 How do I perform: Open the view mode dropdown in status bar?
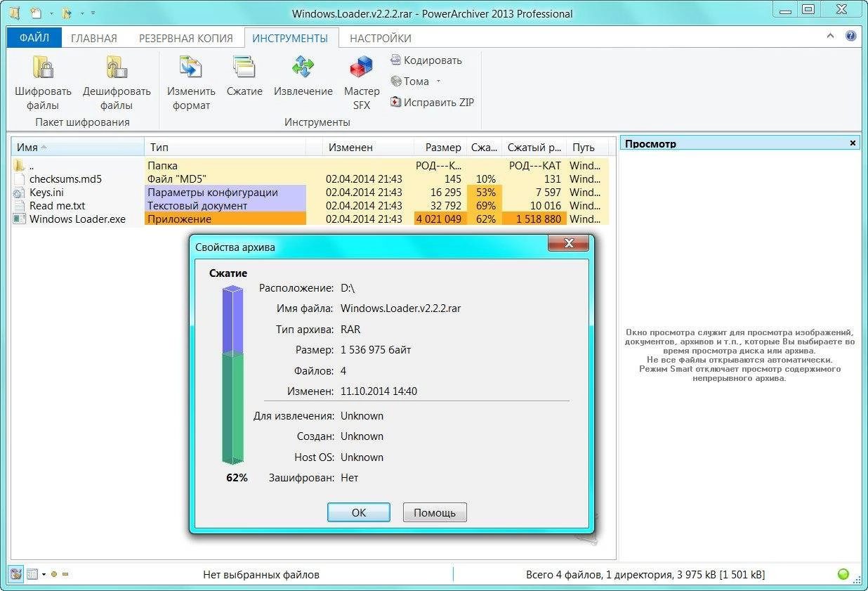click(44, 575)
